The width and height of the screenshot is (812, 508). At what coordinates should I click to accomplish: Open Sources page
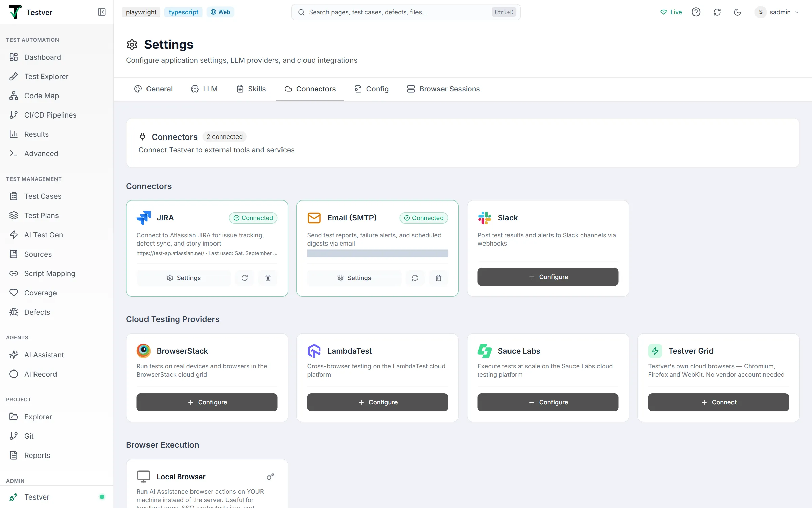pyautogui.click(x=57, y=254)
